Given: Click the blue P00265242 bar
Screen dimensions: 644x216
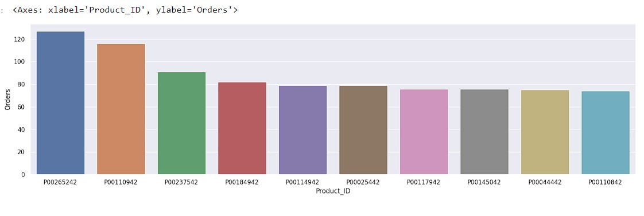Looking at the screenshot, I should [x=60, y=103].
